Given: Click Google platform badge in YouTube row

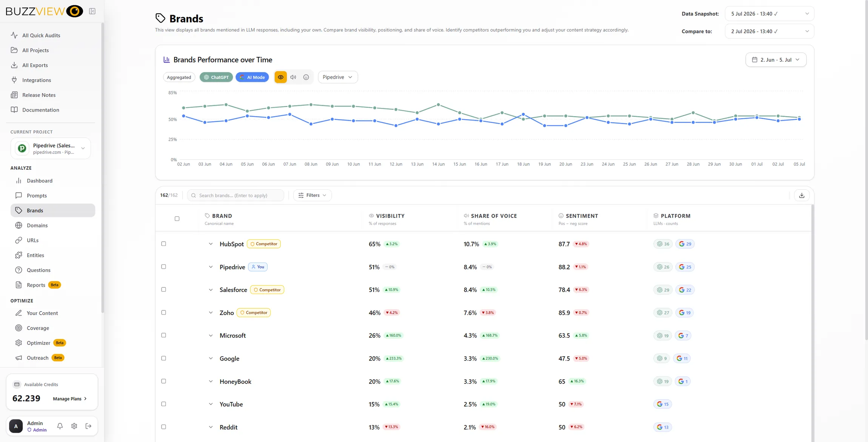Looking at the screenshot, I should point(662,404).
